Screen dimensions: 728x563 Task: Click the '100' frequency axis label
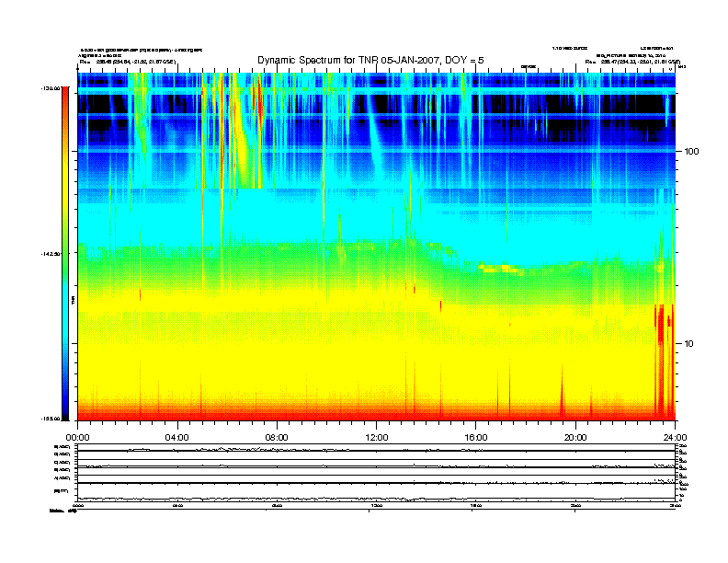692,152
